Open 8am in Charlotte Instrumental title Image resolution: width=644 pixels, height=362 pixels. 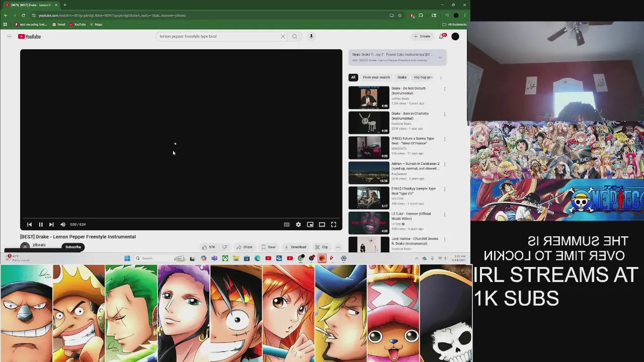click(x=410, y=116)
